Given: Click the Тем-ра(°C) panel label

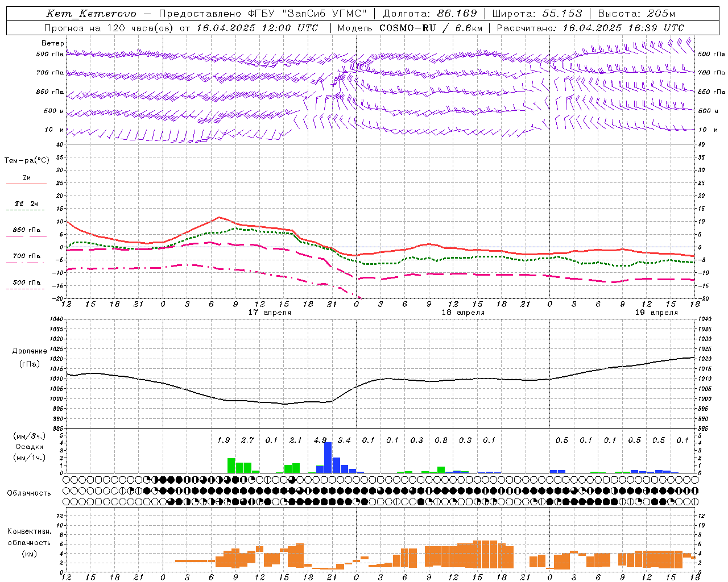Looking at the screenshot, I should pos(27,161).
